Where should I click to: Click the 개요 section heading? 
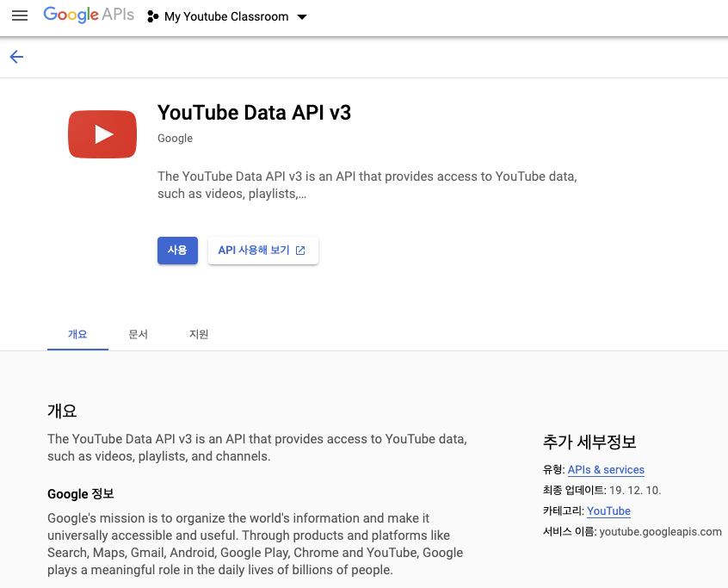62,411
